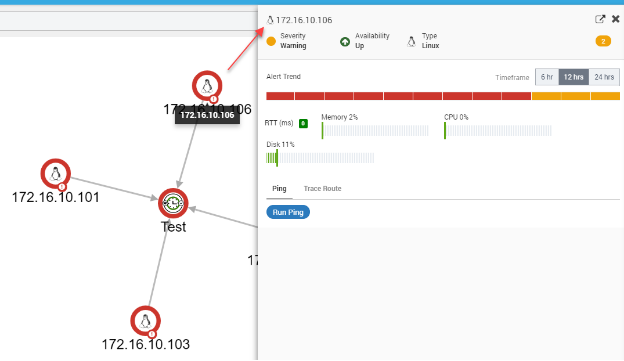Switch to the Trace Route tab
This screenshot has height=361, width=624.
pyautogui.click(x=322, y=189)
